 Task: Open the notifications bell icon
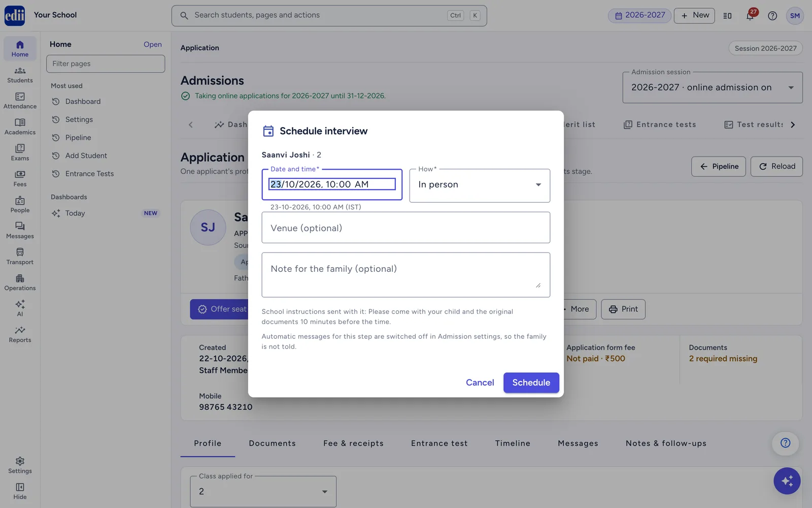750,16
